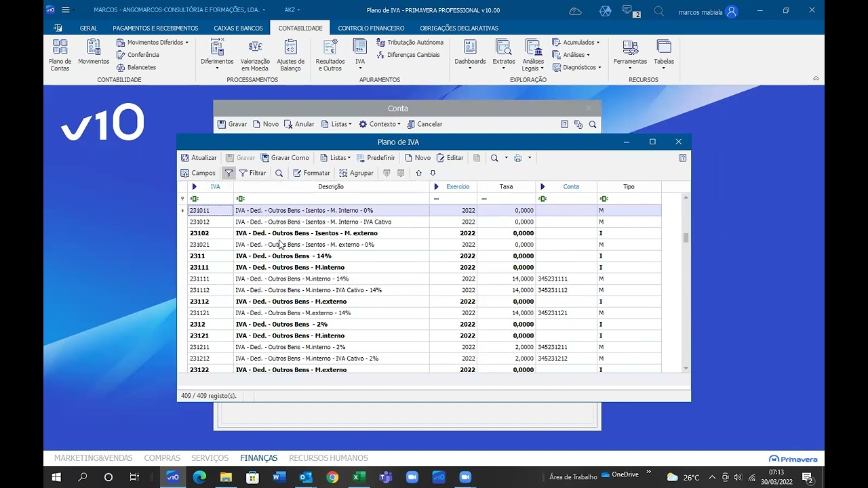Click Formatar in Plano de IVA toolbar
This screenshot has width=868, height=488.
[x=311, y=173]
